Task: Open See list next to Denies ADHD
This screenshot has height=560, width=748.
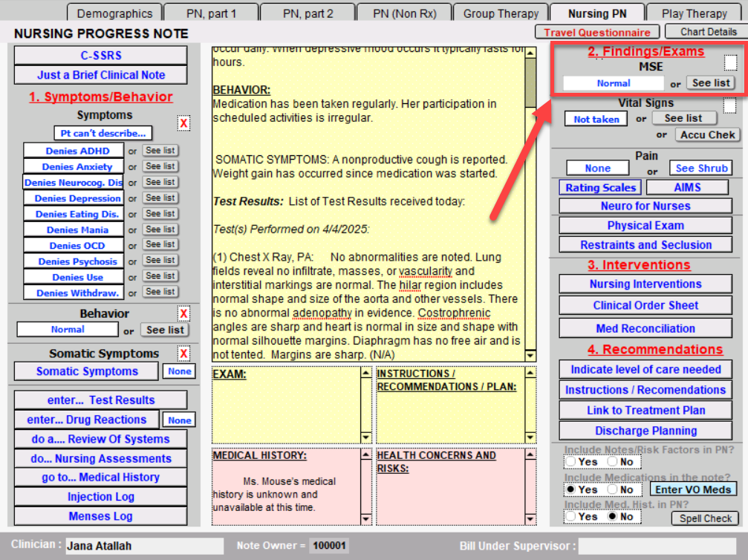Action: pyautogui.click(x=160, y=151)
